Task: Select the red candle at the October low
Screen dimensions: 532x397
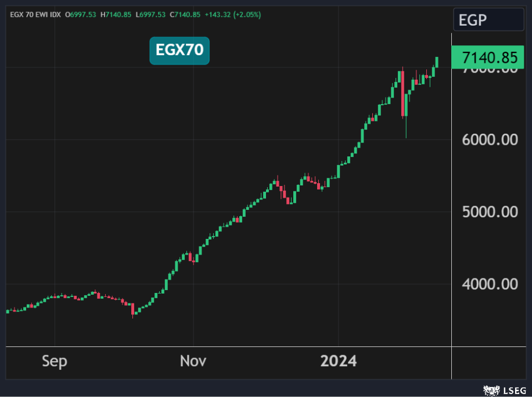Action: (x=132, y=309)
